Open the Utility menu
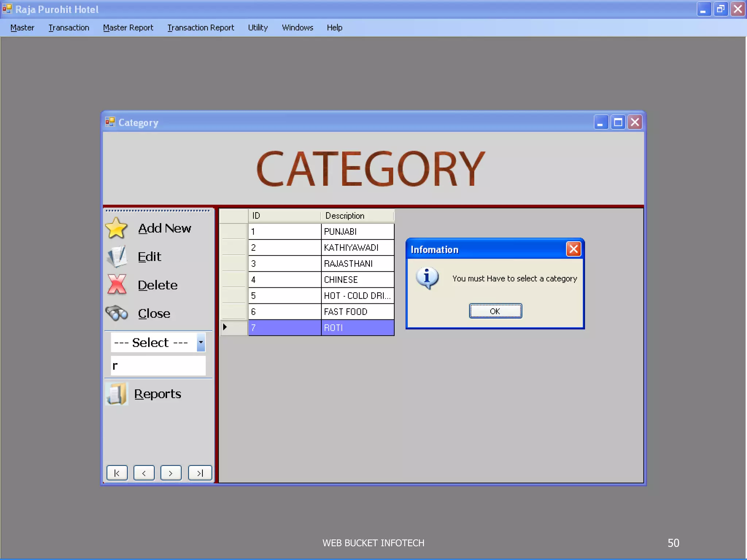This screenshot has height=560, width=747. [258, 28]
